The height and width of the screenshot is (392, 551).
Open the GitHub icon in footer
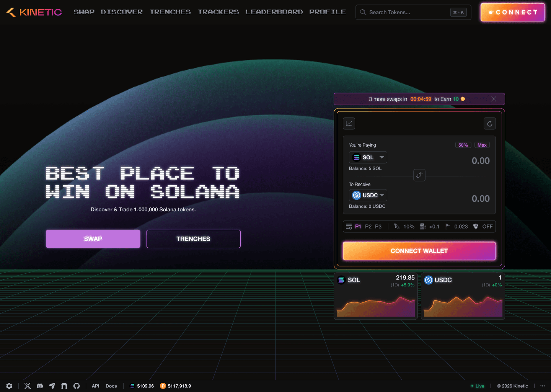[77, 386]
